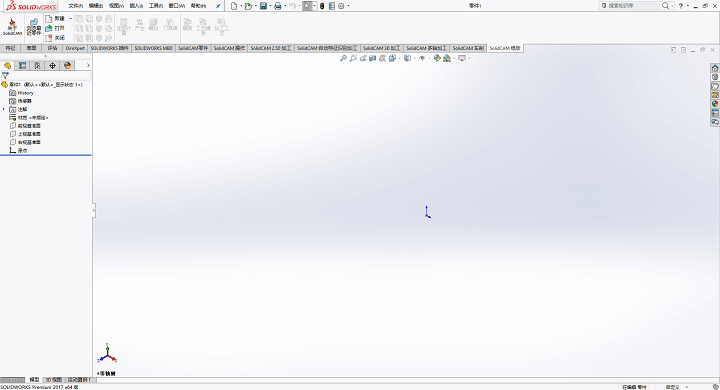Open Help question mark dropdown arrow

click(x=687, y=6)
